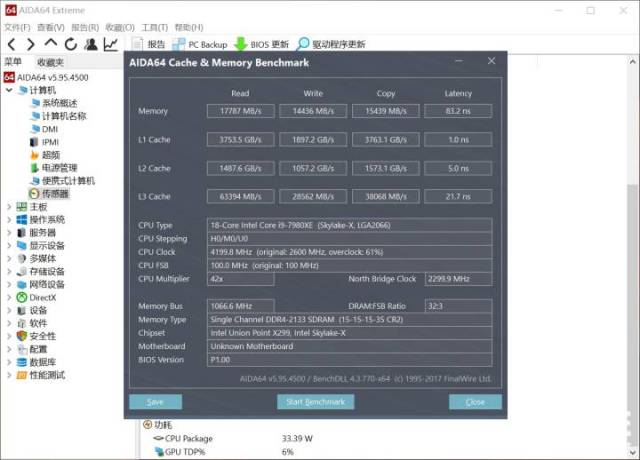This screenshot has width=640, height=460.
Task: Select the 网络设备 tree item
Action: point(41,284)
